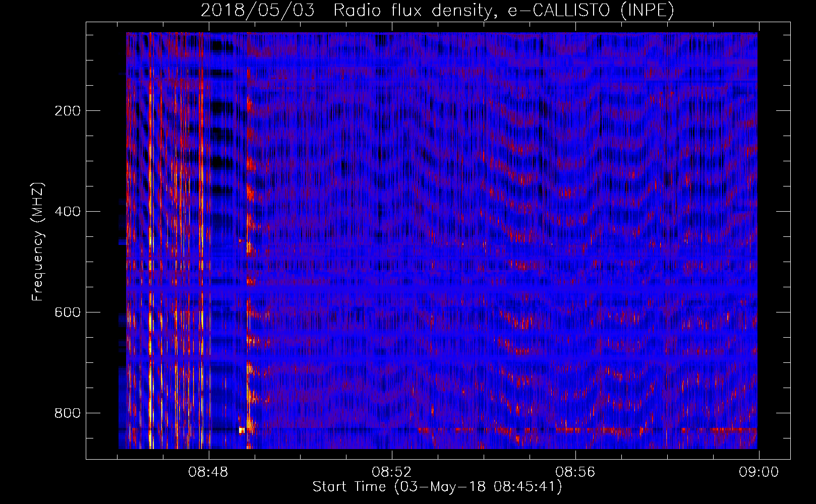Click the 08:48 time tick label
Image resolution: width=816 pixels, height=504 pixels.
tap(208, 472)
